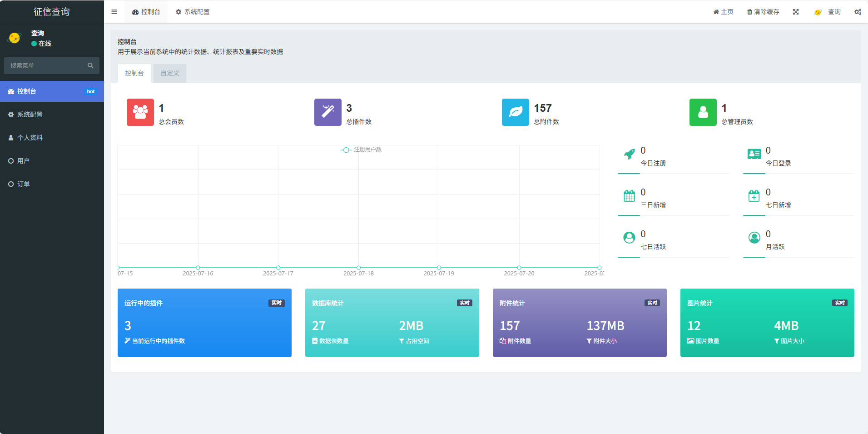Click the green 总管理员数 user icon

(703, 112)
